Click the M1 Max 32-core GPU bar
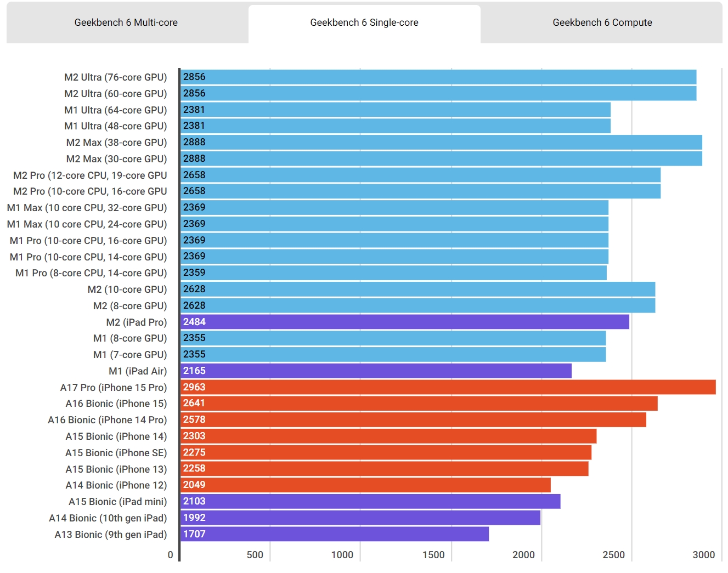The width and height of the screenshot is (728, 573). 394,207
